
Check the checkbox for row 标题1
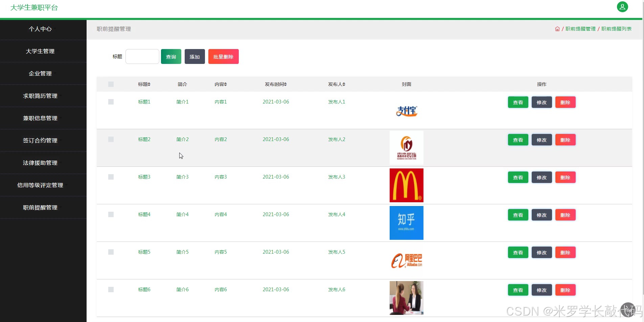(x=111, y=102)
